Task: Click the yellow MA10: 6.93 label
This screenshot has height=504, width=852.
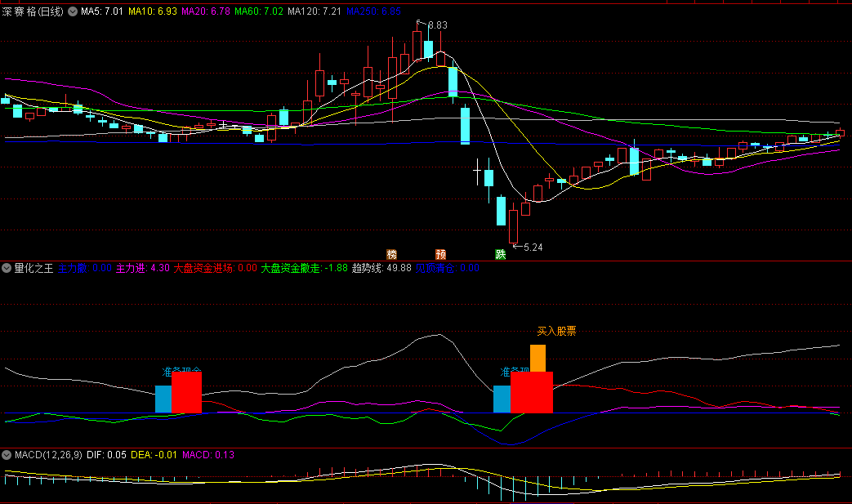Action: pos(153,11)
